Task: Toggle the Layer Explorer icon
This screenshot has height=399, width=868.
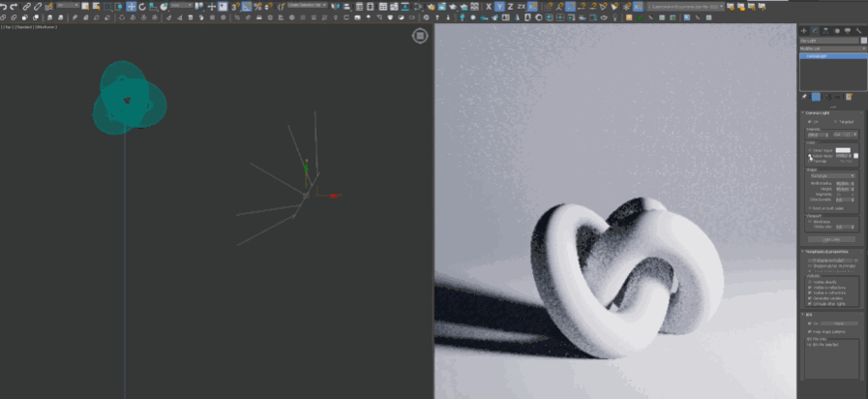Action: [371, 7]
